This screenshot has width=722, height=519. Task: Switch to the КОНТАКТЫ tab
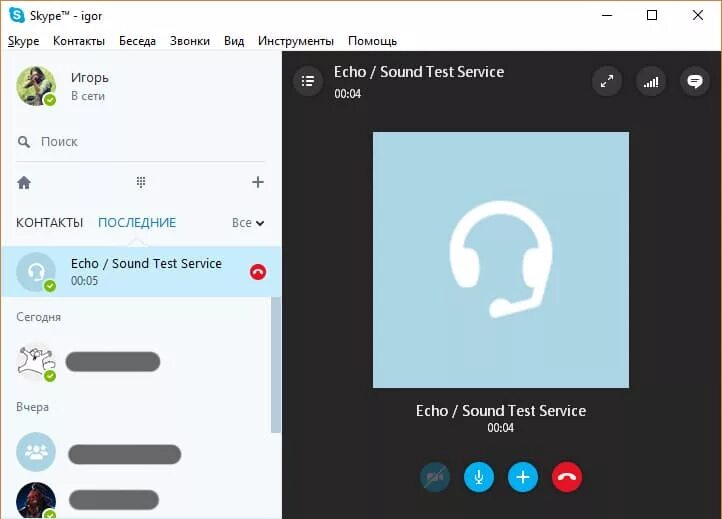[49, 223]
